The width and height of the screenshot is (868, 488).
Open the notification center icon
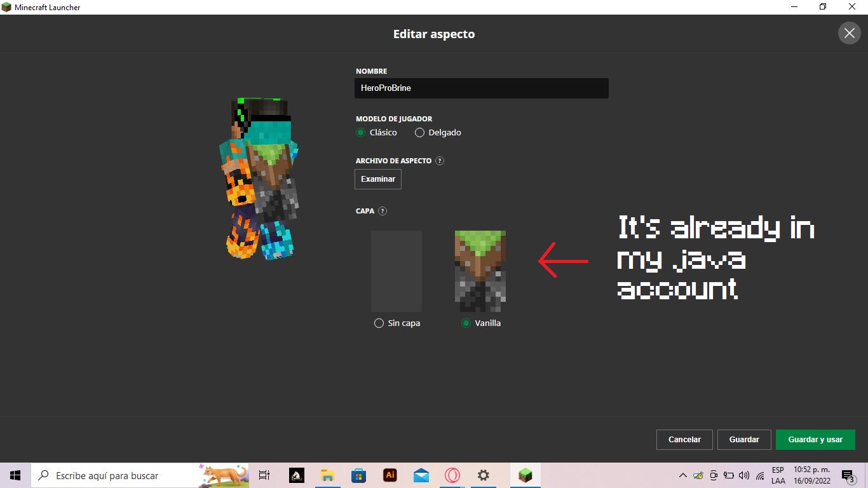[848, 475]
